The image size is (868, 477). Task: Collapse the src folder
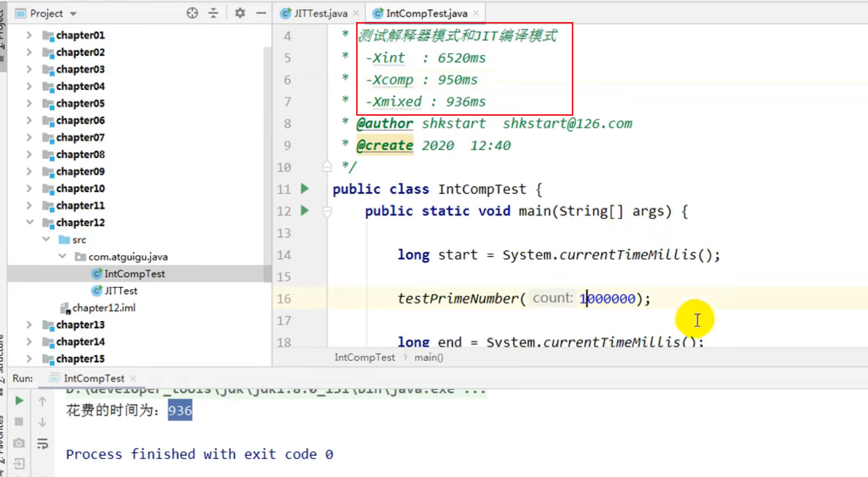click(46, 239)
